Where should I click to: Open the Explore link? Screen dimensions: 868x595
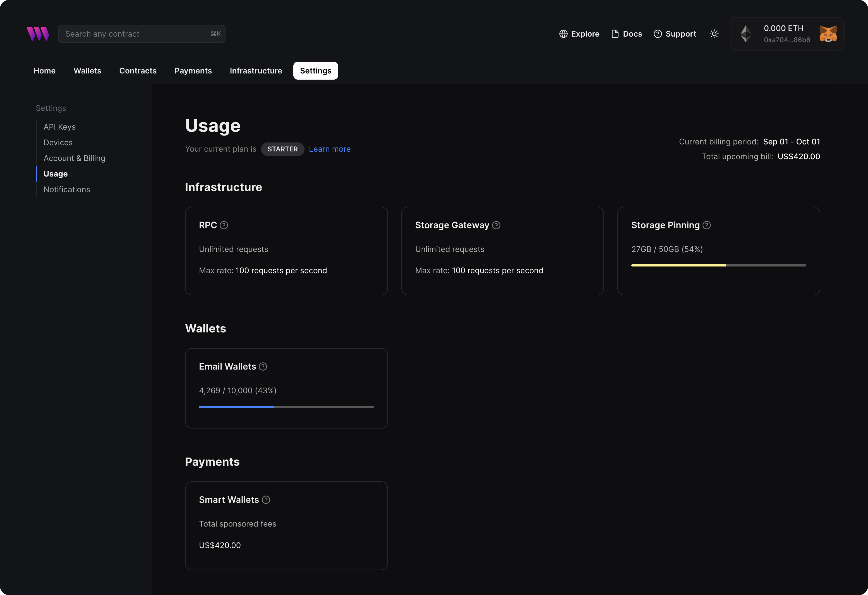[579, 34]
